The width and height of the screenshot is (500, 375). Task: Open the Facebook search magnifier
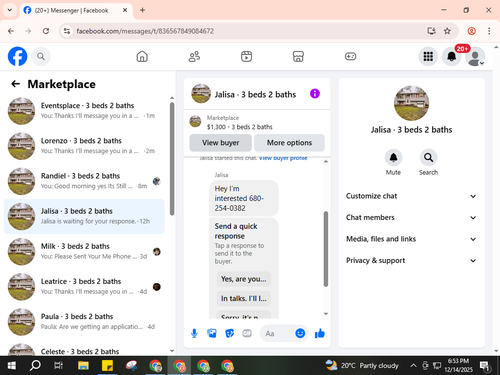41,57
